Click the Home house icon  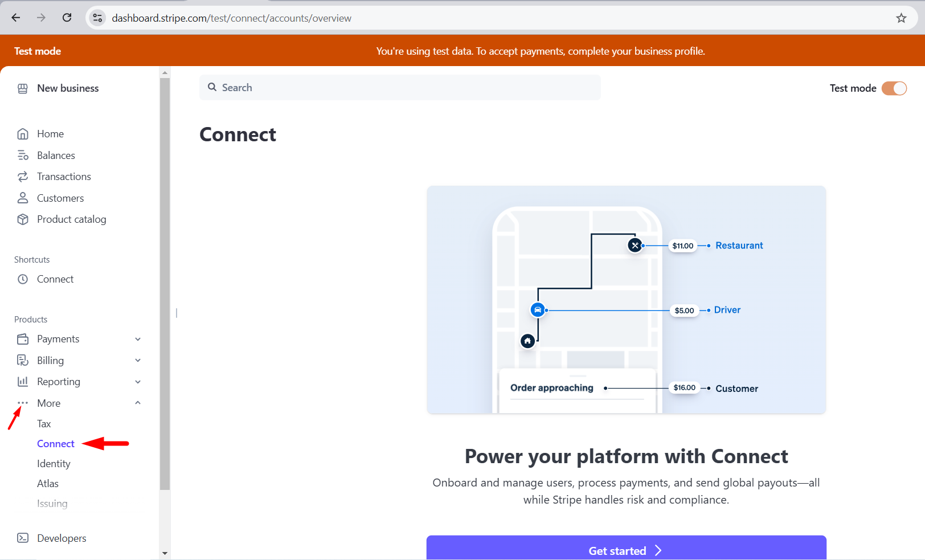point(23,134)
